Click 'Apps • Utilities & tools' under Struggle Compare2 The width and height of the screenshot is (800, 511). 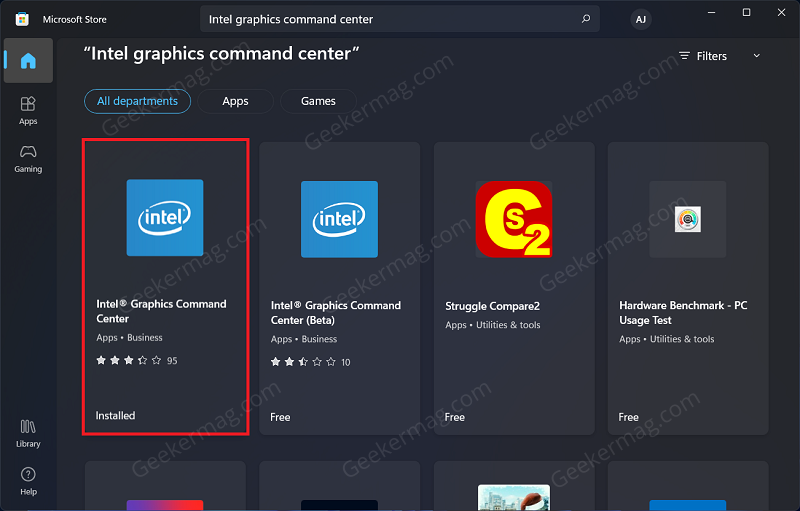(492, 325)
